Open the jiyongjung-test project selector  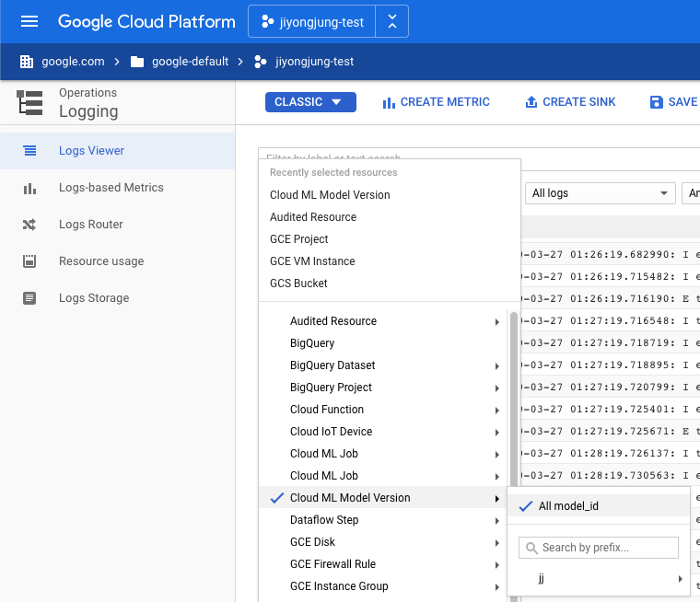(x=311, y=21)
